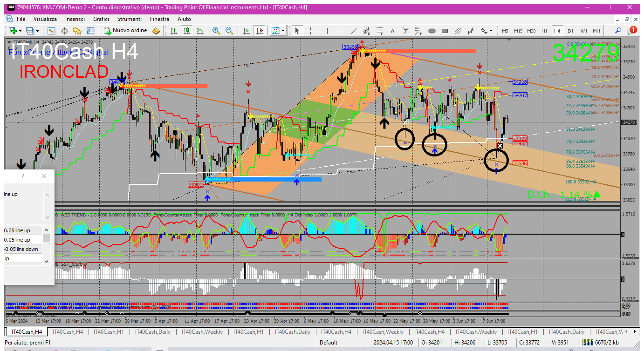Open the notifications chat icon
Screen dimensions: 644x351
(632, 30)
